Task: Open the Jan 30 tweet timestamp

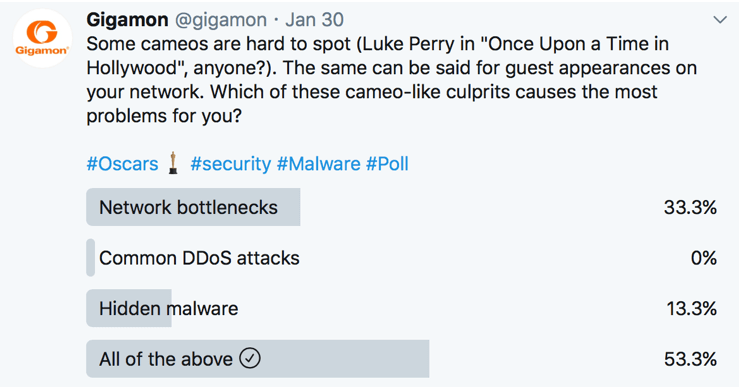Action: click(314, 20)
